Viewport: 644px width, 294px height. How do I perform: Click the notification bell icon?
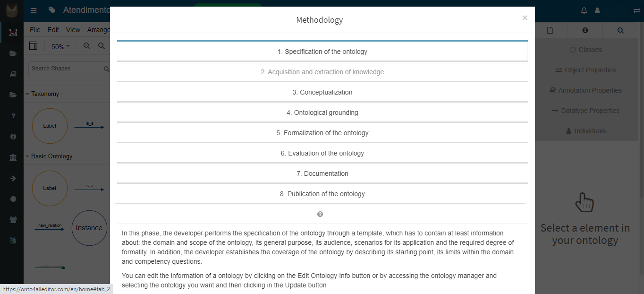point(584,10)
